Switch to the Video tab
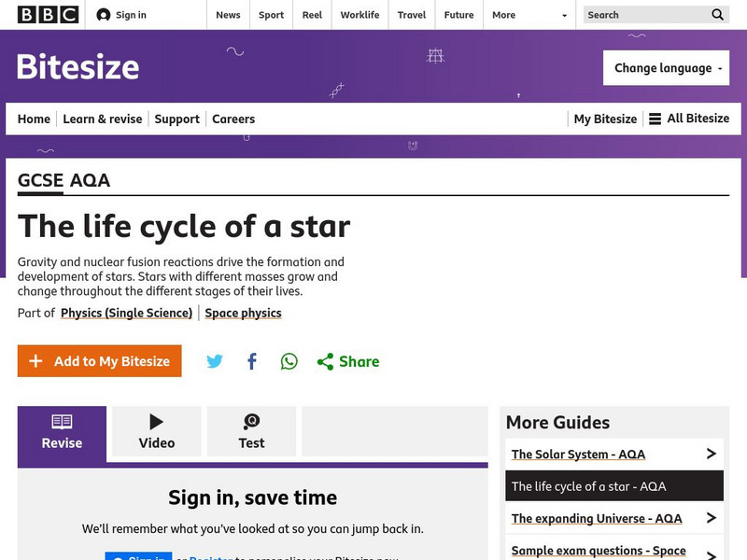The image size is (747, 560). 156,430
